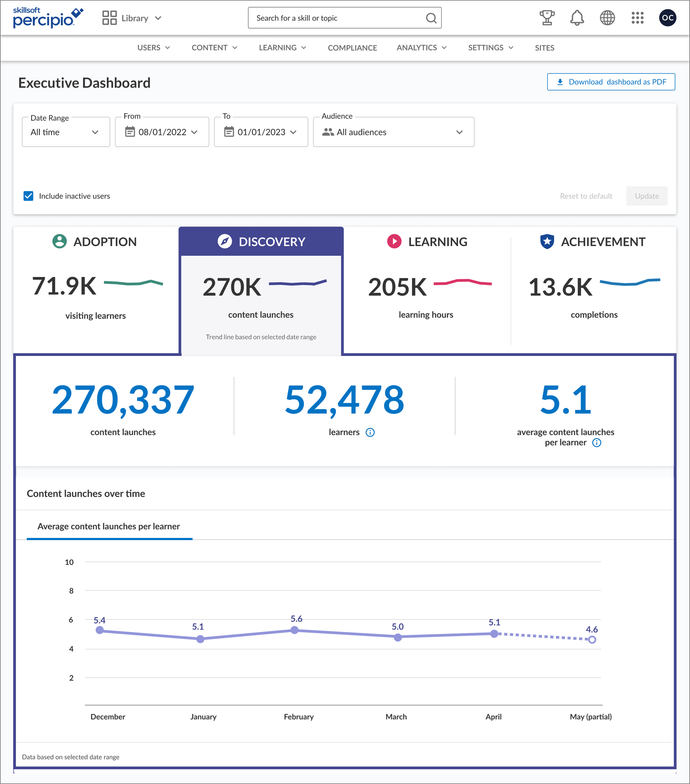The height and width of the screenshot is (784, 690).
Task: Click the Update button
Action: click(x=647, y=196)
